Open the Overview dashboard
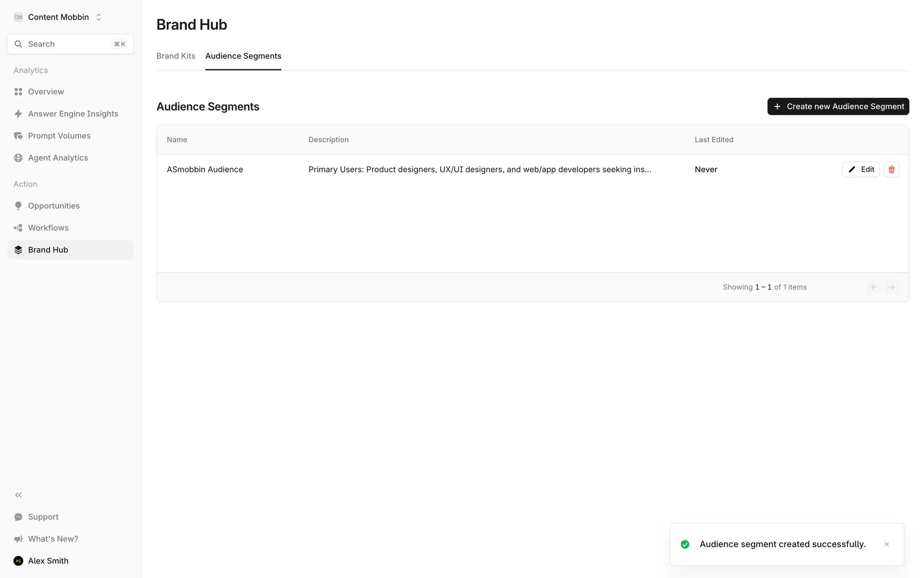The height and width of the screenshot is (578, 924). pos(46,92)
